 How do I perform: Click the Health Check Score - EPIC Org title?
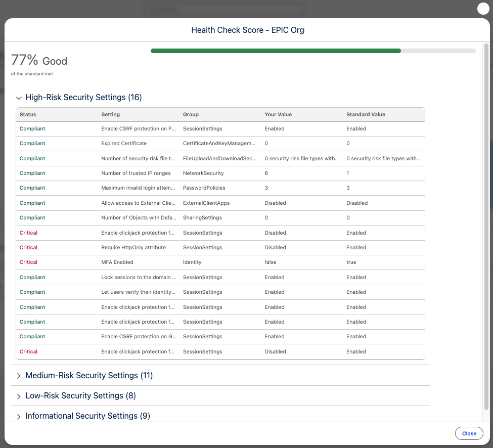(x=247, y=30)
